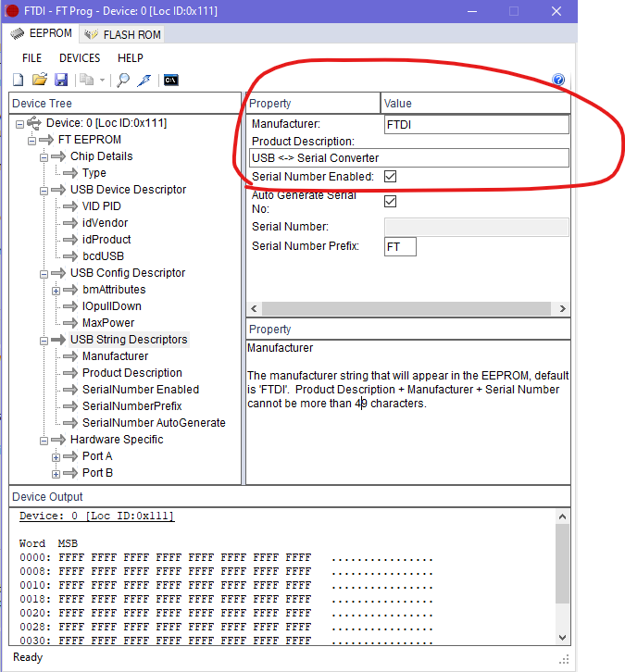Click the property panel left scroll arrow
Image resolution: width=625 pixels, height=672 pixels.
(x=255, y=309)
